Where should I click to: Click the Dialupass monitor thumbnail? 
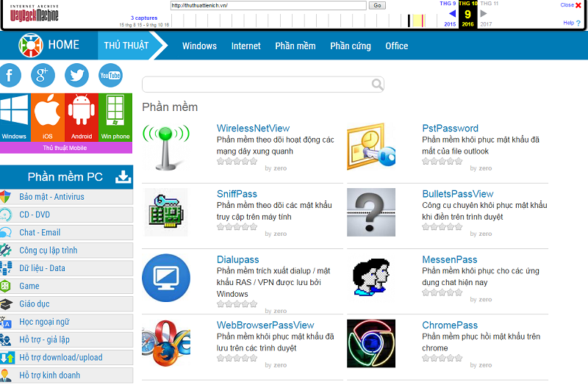[165, 278]
